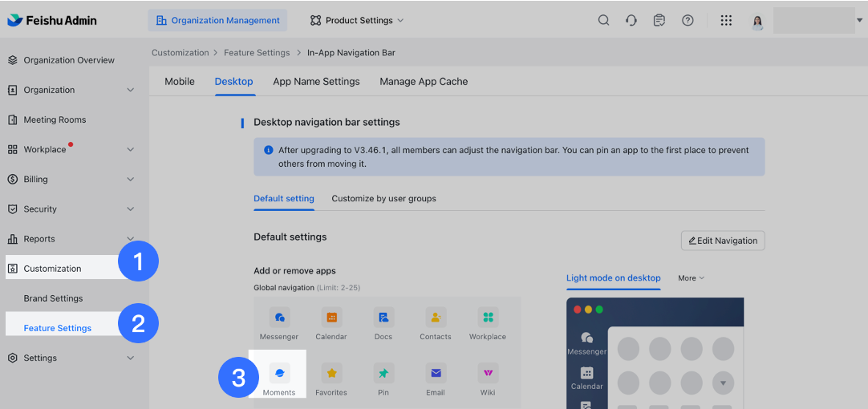Click the Docs app icon

pyautogui.click(x=383, y=317)
